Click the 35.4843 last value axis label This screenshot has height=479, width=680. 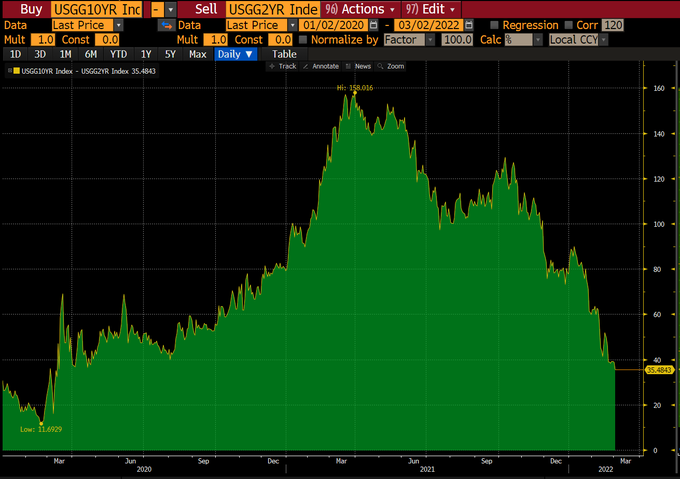(x=659, y=370)
